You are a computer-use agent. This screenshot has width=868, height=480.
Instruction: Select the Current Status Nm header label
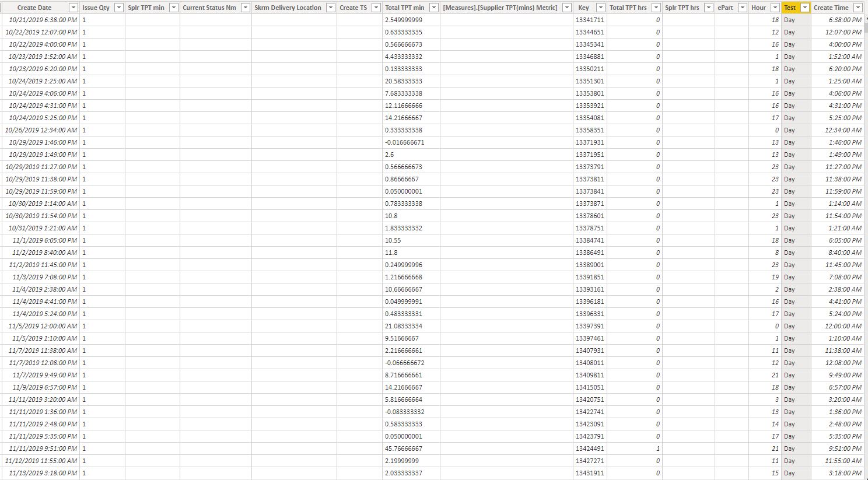click(209, 8)
